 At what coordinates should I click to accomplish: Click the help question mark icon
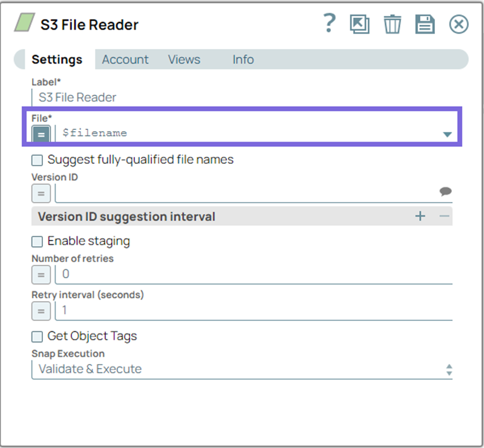tap(329, 24)
